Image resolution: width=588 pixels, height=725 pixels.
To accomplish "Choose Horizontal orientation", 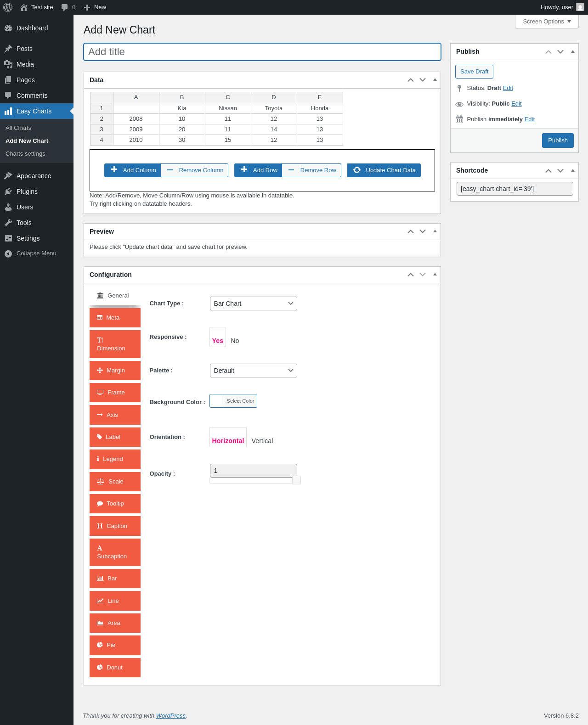I will click(228, 437).
